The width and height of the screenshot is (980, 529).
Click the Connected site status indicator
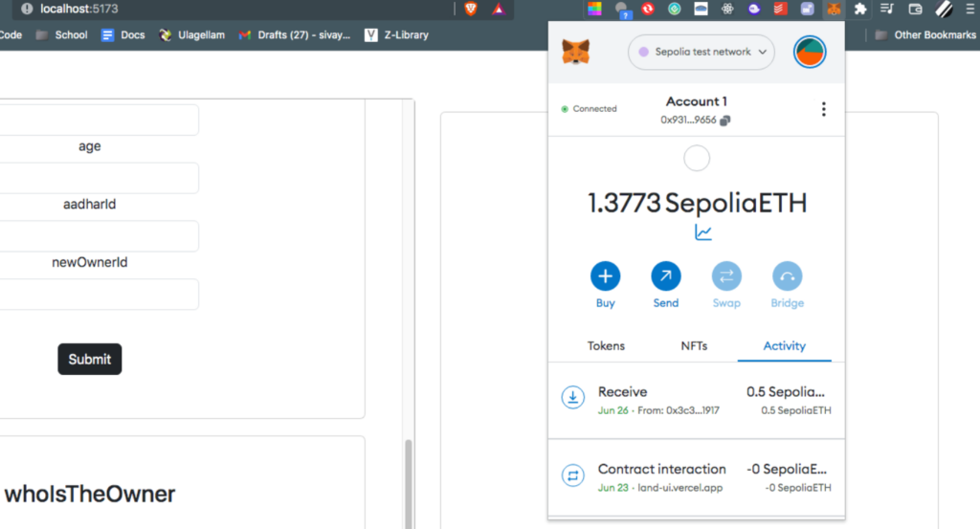589,109
